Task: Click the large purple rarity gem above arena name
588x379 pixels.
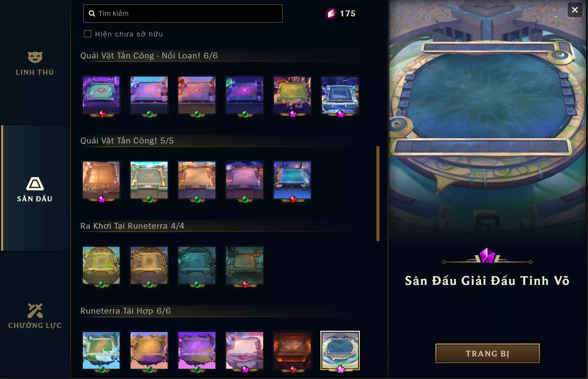Action: point(487,255)
